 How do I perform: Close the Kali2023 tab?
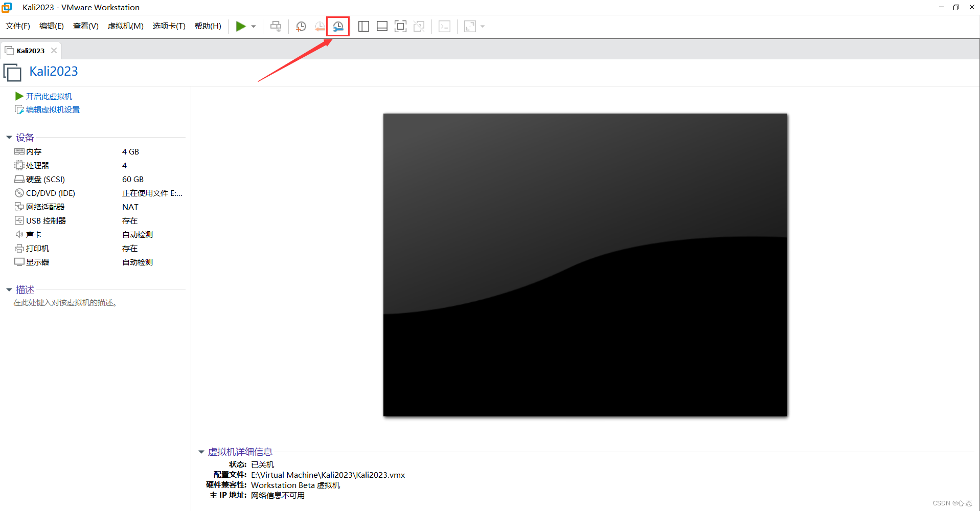click(54, 51)
